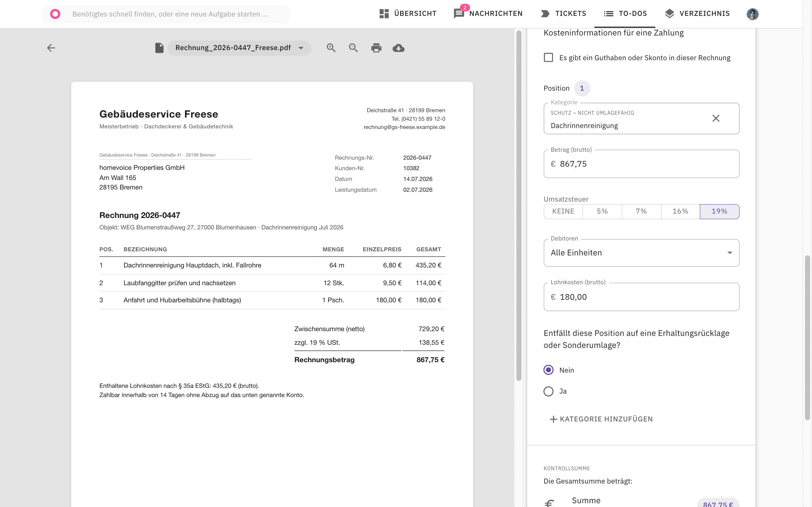Open the Tickets tab

click(x=564, y=14)
